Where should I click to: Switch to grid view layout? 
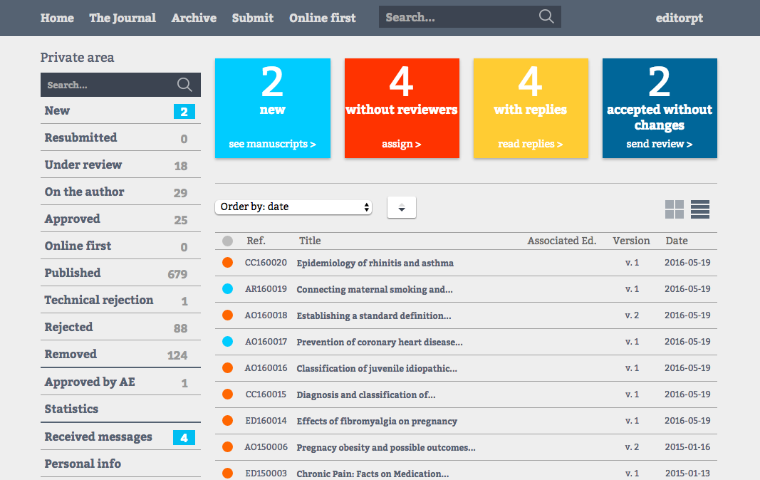tap(675, 209)
